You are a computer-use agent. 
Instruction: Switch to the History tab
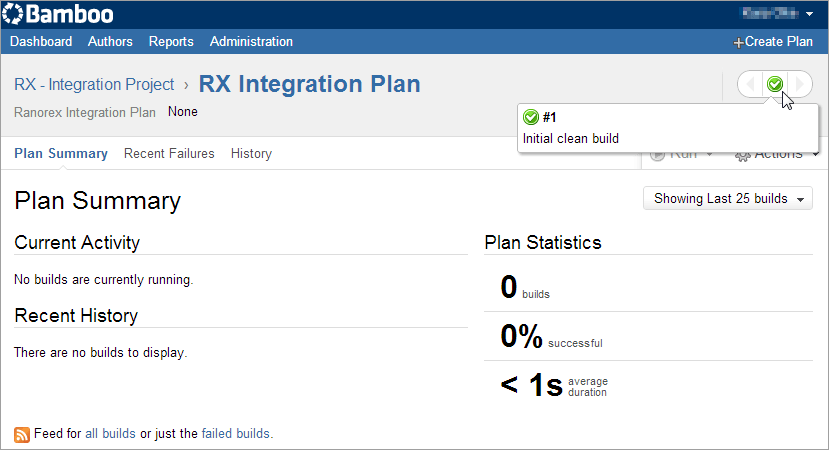pos(251,154)
